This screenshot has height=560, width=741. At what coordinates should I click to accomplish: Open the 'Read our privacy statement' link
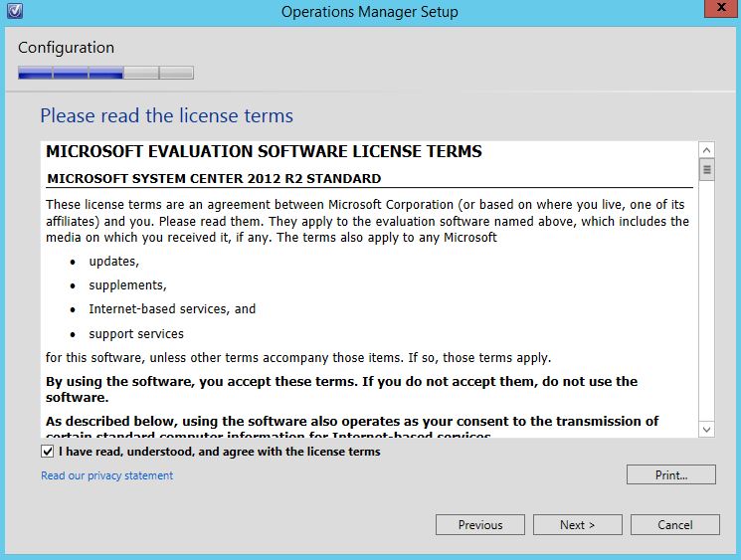[x=106, y=475]
